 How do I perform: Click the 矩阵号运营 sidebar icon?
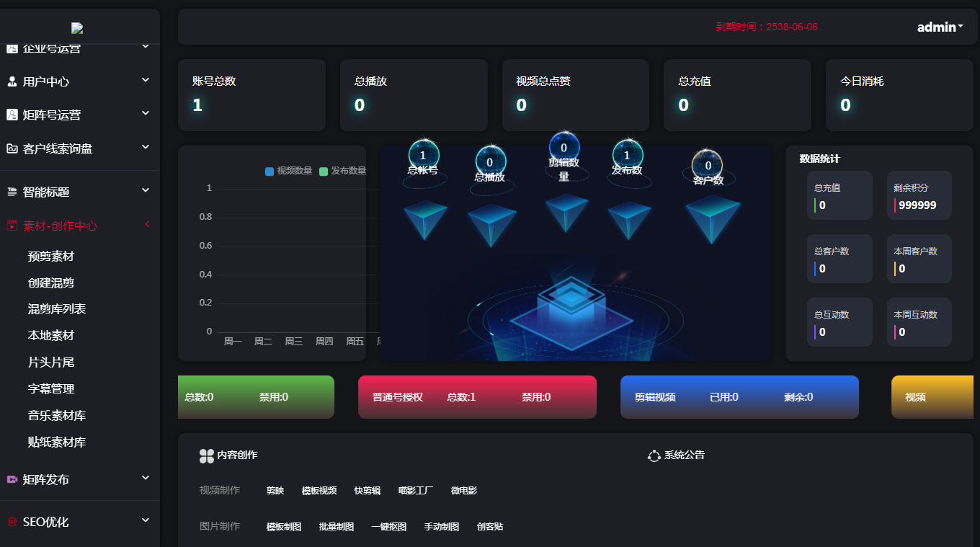(x=12, y=115)
